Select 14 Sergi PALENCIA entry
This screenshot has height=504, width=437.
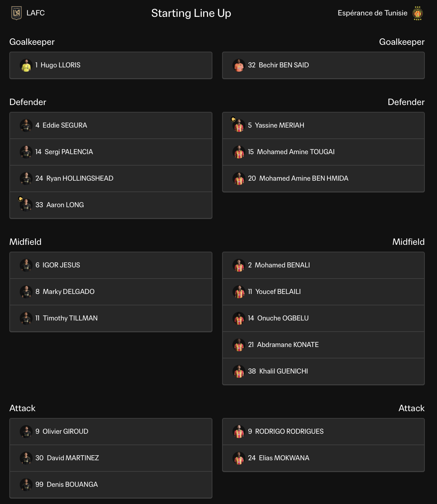111,152
